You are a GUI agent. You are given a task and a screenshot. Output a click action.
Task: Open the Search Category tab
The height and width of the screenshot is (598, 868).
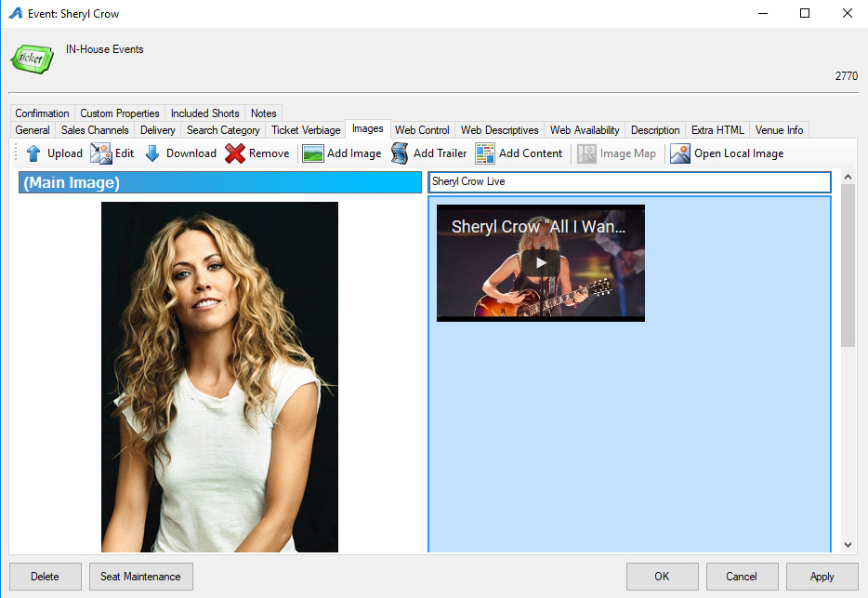pos(223,129)
